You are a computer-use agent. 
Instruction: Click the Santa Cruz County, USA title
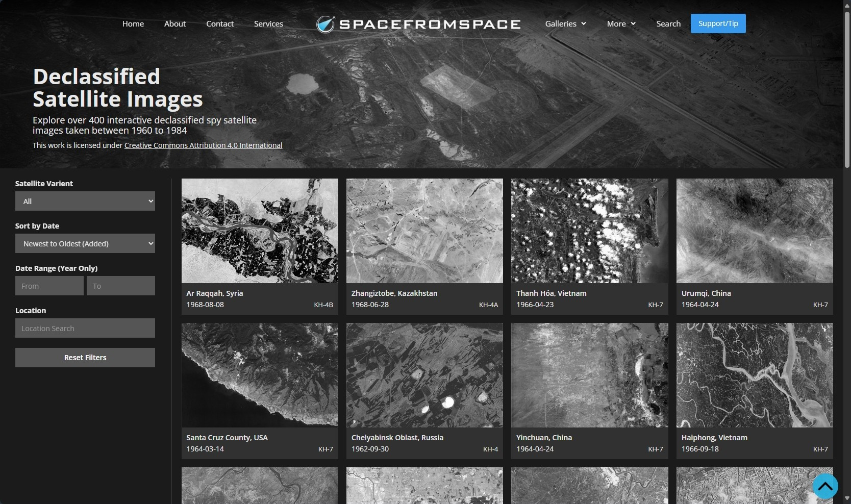point(227,438)
